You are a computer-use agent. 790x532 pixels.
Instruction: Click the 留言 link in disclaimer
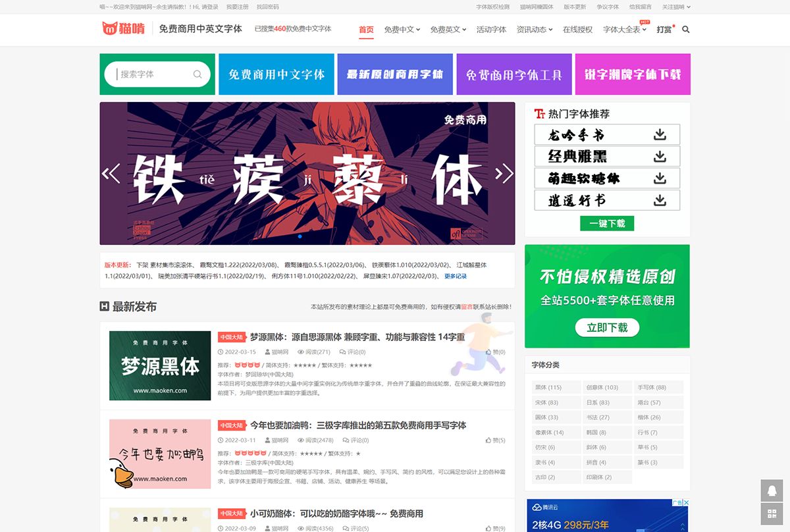point(466,307)
